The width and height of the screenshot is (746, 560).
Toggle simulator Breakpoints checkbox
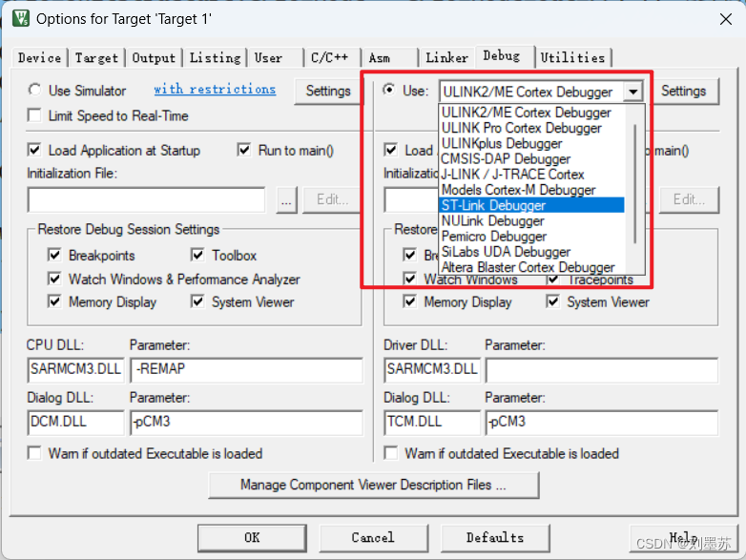tap(54, 255)
